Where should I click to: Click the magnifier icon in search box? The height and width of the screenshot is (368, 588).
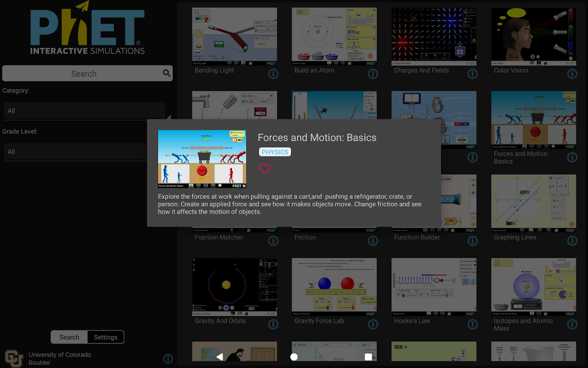pos(167,73)
